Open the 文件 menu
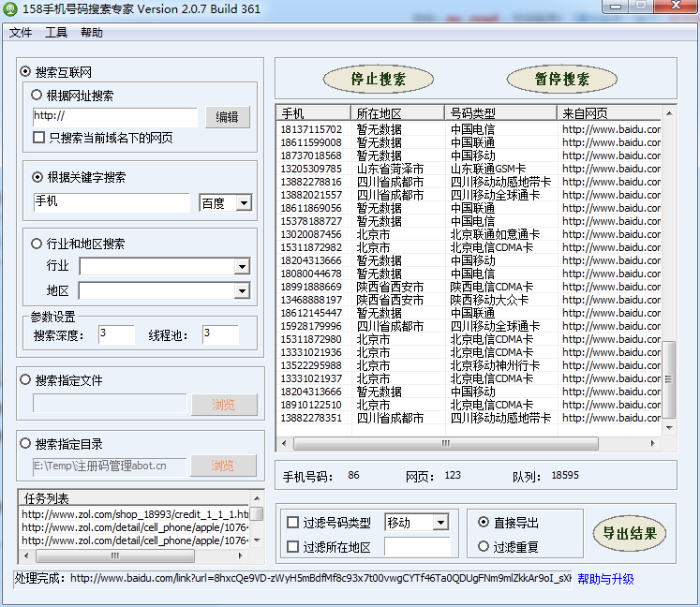This screenshot has height=607, width=700. (x=21, y=33)
